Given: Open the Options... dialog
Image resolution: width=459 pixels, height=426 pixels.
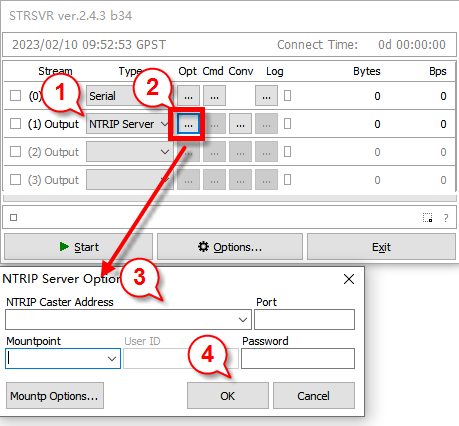Looking at the screenshot, I should pyautogui.click(x=230, y=247).
